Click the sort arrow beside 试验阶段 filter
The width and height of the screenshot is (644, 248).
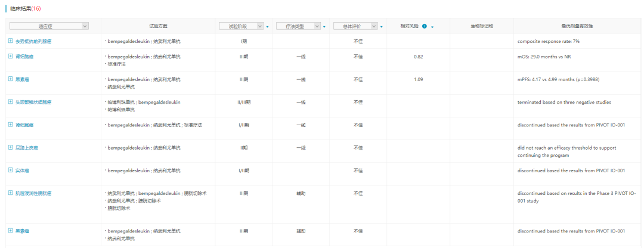pyautogui.click(x=268, y=27)
